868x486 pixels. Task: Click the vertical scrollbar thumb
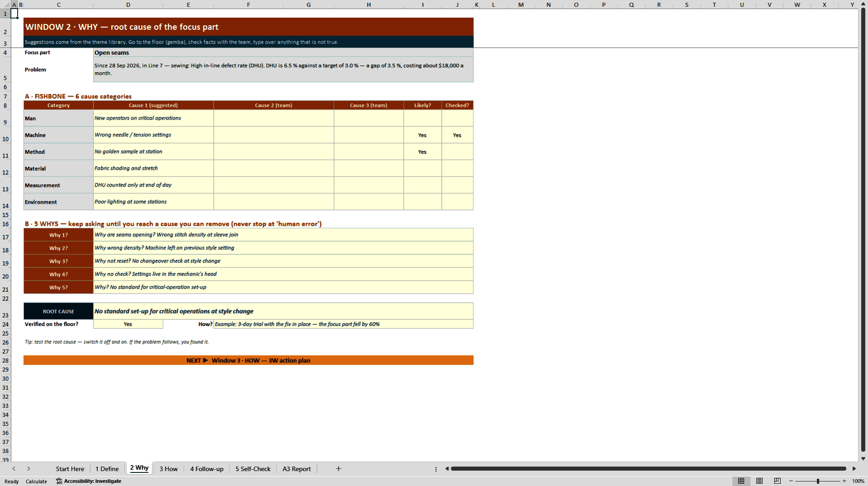863,229
